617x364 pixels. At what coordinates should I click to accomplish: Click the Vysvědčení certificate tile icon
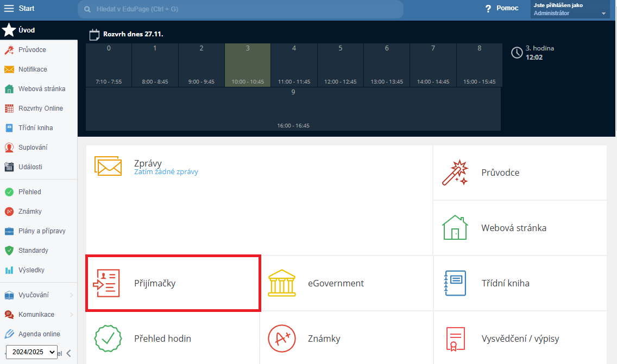455,339
